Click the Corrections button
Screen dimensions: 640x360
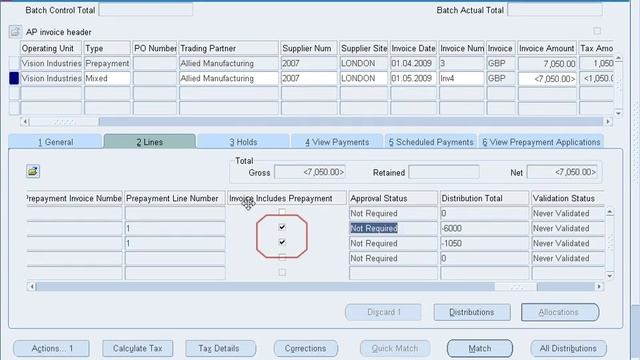pyautogui.click(x=306, y=349)
